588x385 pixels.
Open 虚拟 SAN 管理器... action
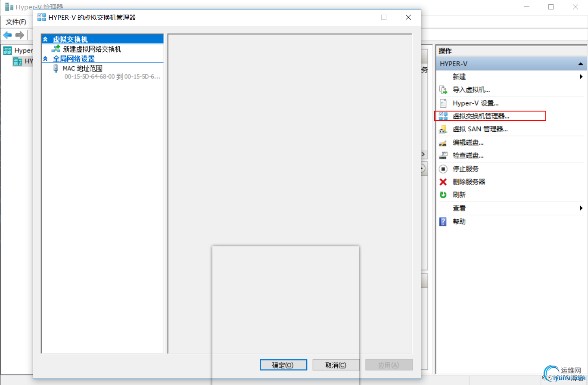[480, 129]
